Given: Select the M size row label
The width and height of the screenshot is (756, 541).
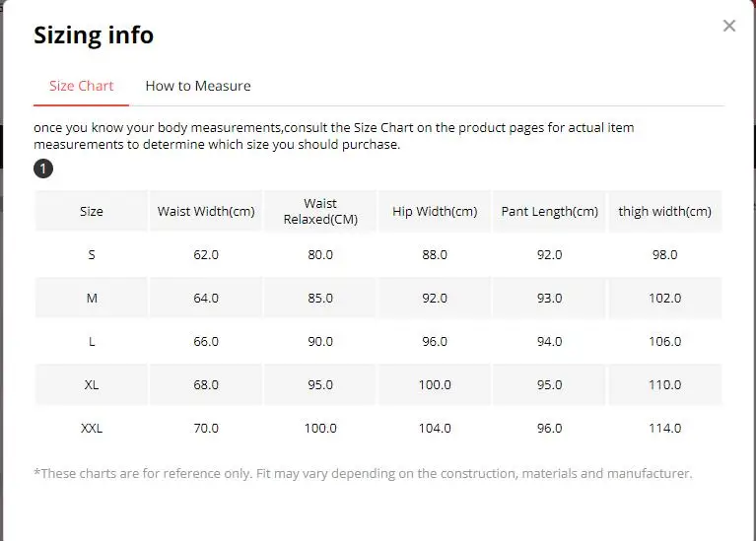Looking at the screenshot, I should coord(92,298).
